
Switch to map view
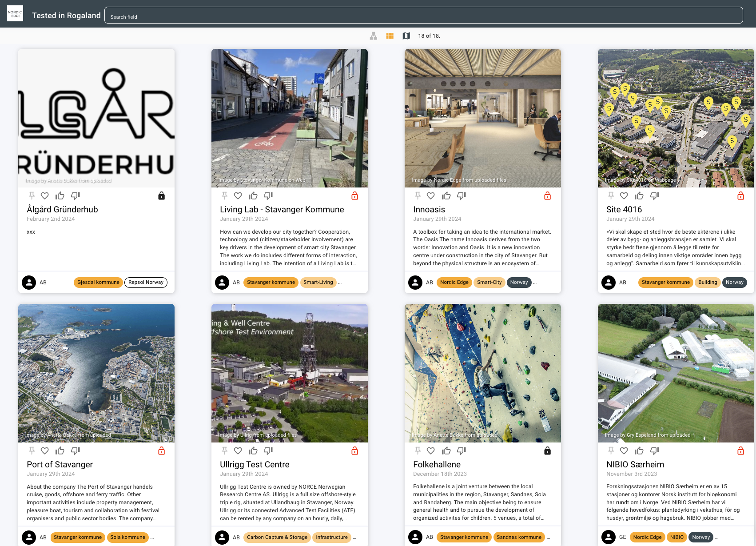406,36
